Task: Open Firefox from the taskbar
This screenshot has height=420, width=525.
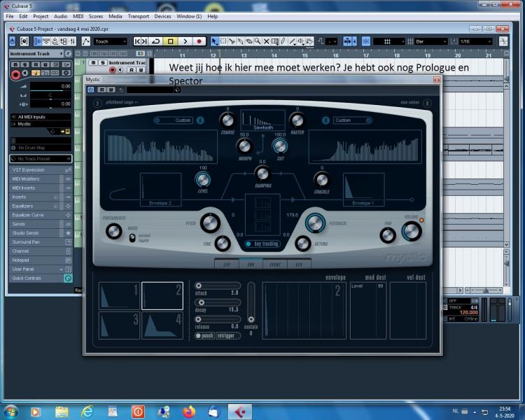Action: point(189,412)
